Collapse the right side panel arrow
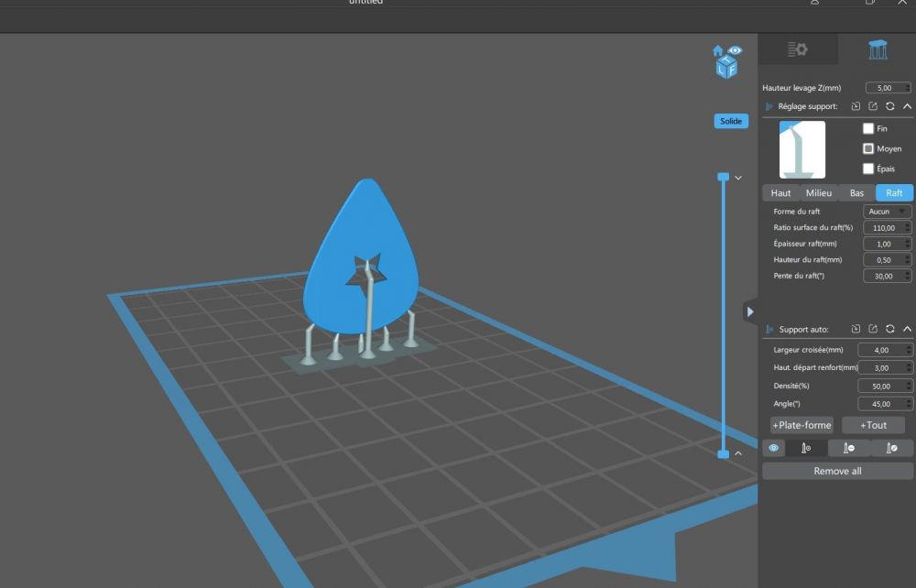Viewport: 916px width, 588px height. pos(750,311)
